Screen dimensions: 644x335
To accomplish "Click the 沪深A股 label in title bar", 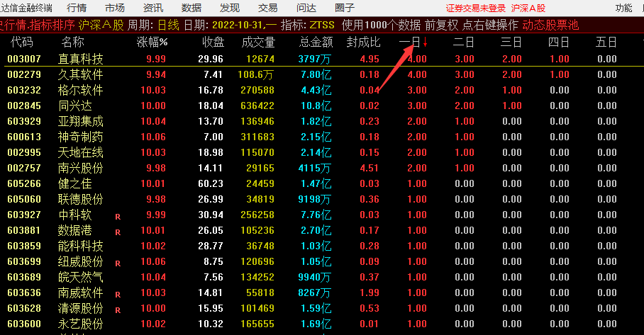I will click(x=528, y=8).
